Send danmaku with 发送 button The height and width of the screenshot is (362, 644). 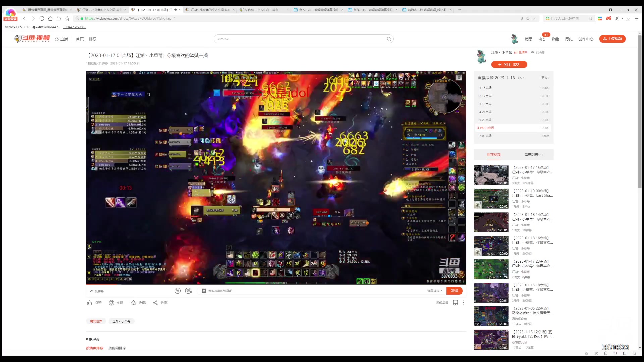tap(454, 291)
